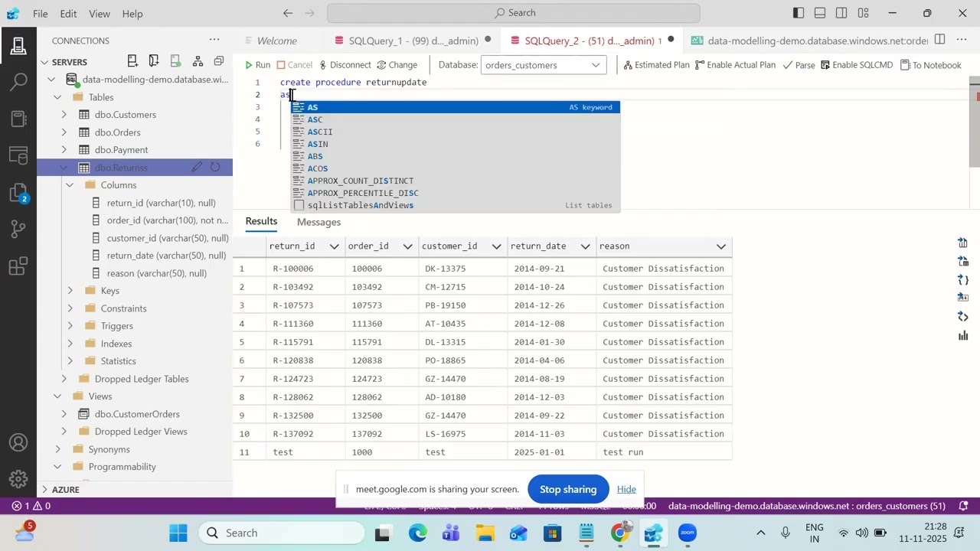The height and width of the screenshot is (551, 980).
Task: Click the Windows Start button
Action: point(178,533)
